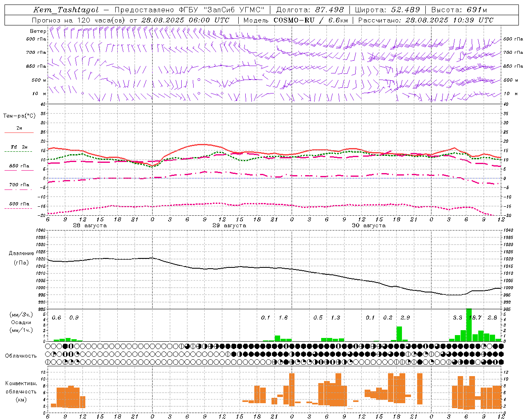
Task: Click the forecast start 28.08.2025 06:00 UTC
Action: 185,20
